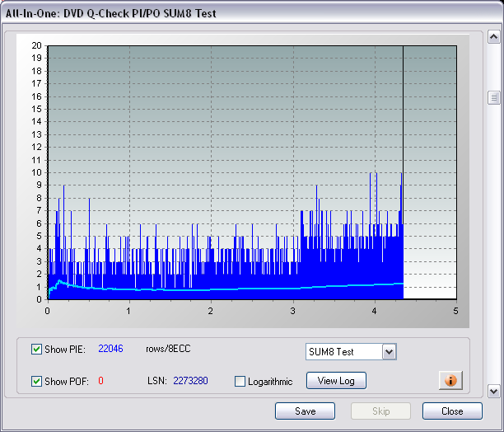Click the SUM8 Test combo box text
Screen dimensions: 504x432
click(331, 351)
